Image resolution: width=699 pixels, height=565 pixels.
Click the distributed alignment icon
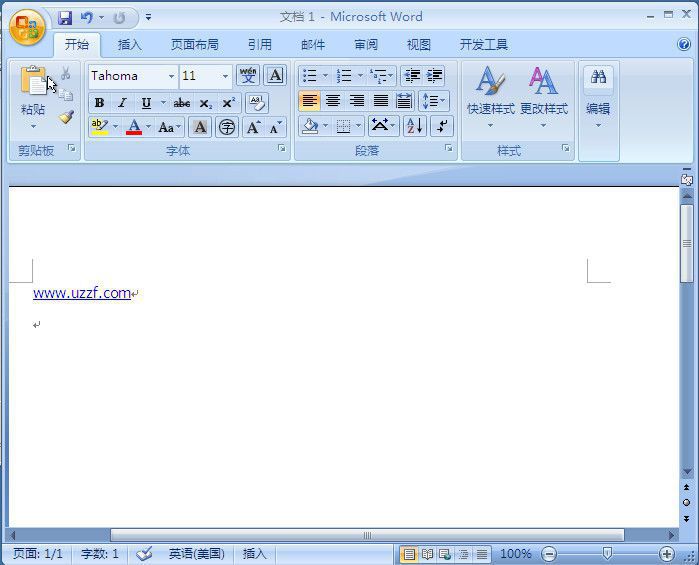[404, 101]
